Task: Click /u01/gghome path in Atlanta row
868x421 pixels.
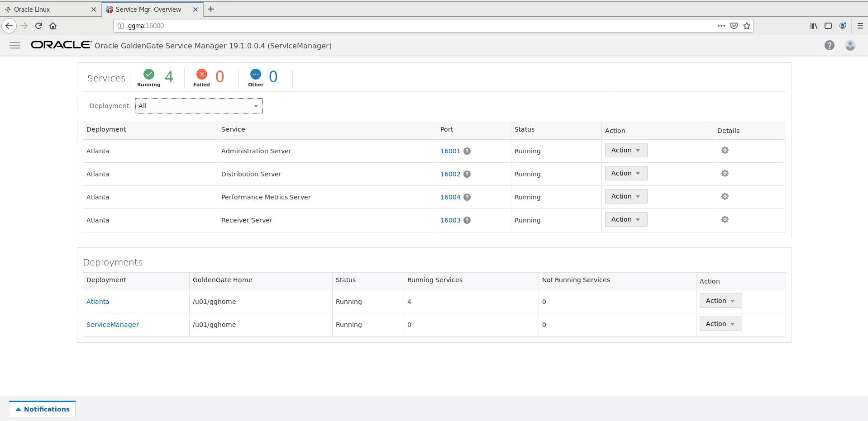Action: [214, 302]
